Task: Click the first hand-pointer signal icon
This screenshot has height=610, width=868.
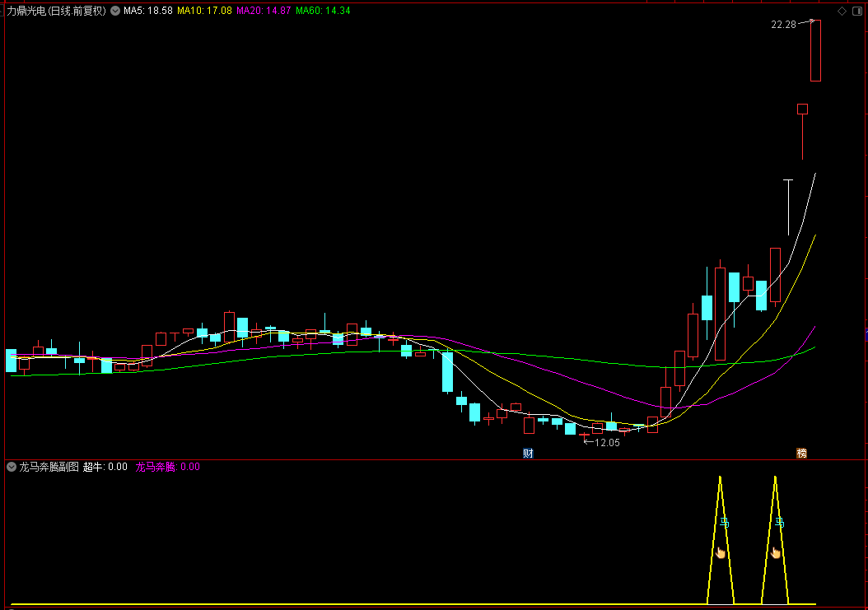Action: coord(721,552)
